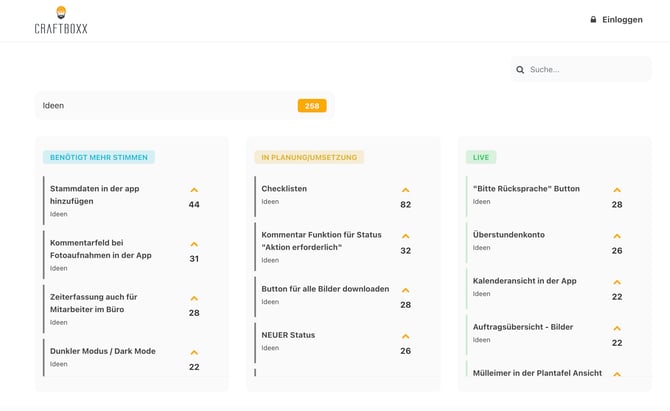Upvote the Überstundenkonto idea
This screenshot has width=670, height=411.
[x=617, y=236]
